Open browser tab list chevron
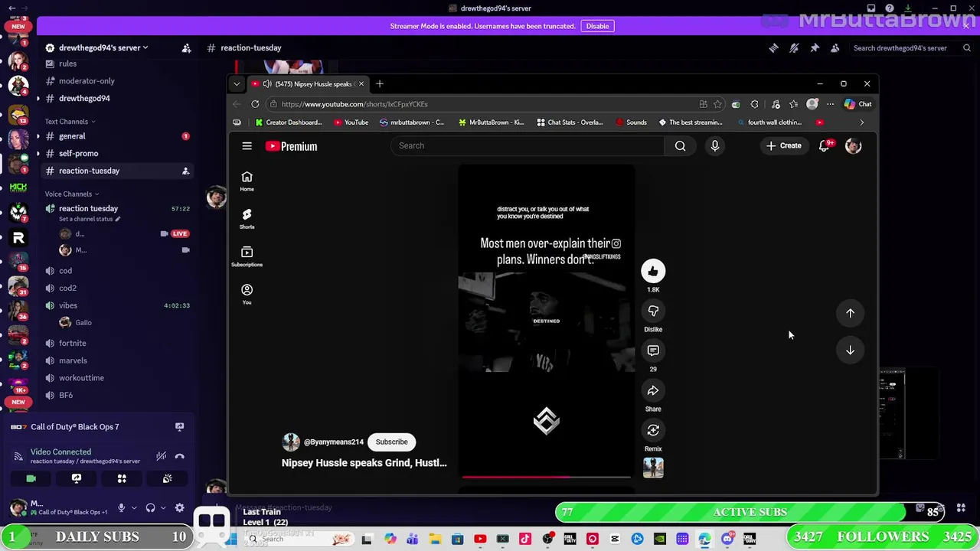Screen dimensions: 980x551 click(x=237, y=83)
